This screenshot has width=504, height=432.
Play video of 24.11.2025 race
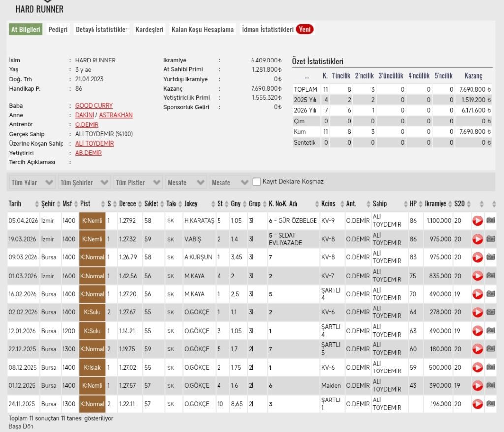(x=477, y=404)
